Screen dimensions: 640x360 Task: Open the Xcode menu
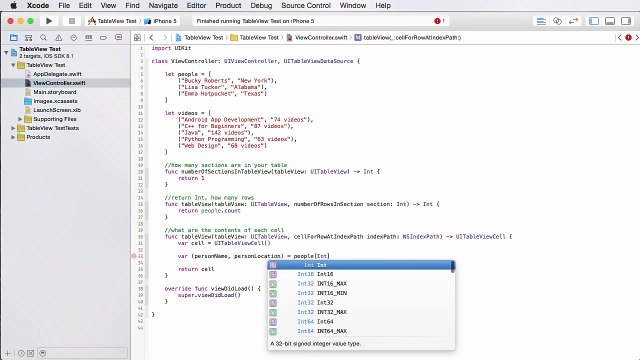click(38, 5)
